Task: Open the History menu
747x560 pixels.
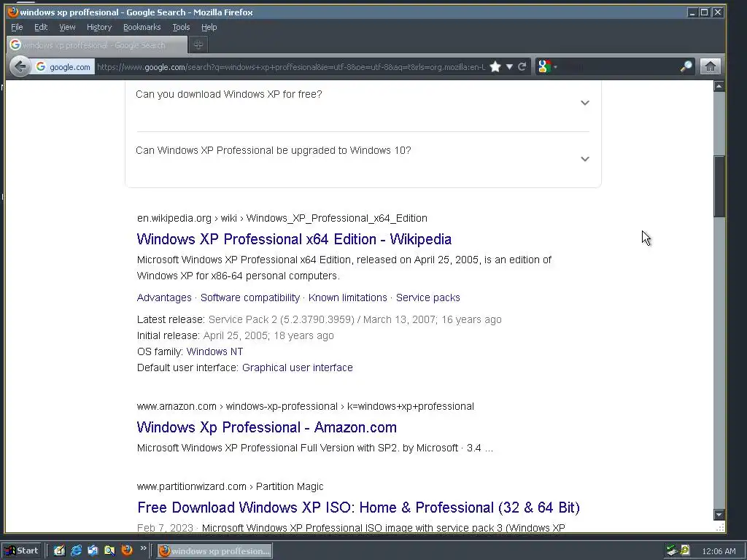Action: [x=99, y=27]
